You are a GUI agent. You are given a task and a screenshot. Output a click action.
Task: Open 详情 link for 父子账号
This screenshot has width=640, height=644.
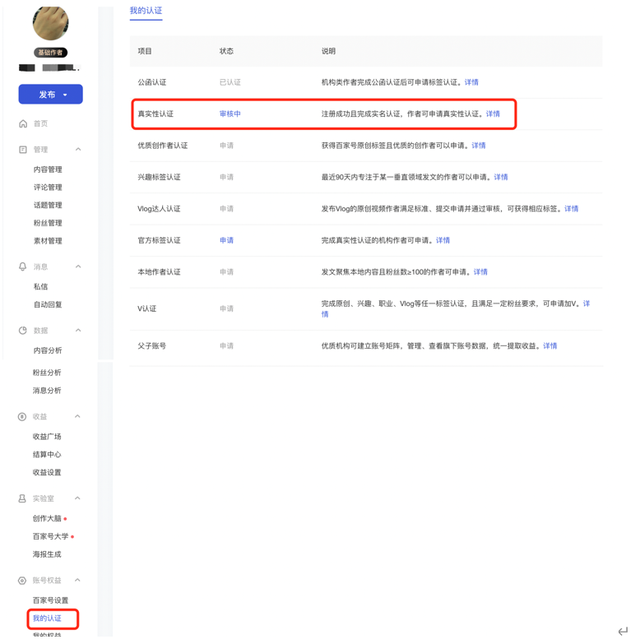(550, 346)
